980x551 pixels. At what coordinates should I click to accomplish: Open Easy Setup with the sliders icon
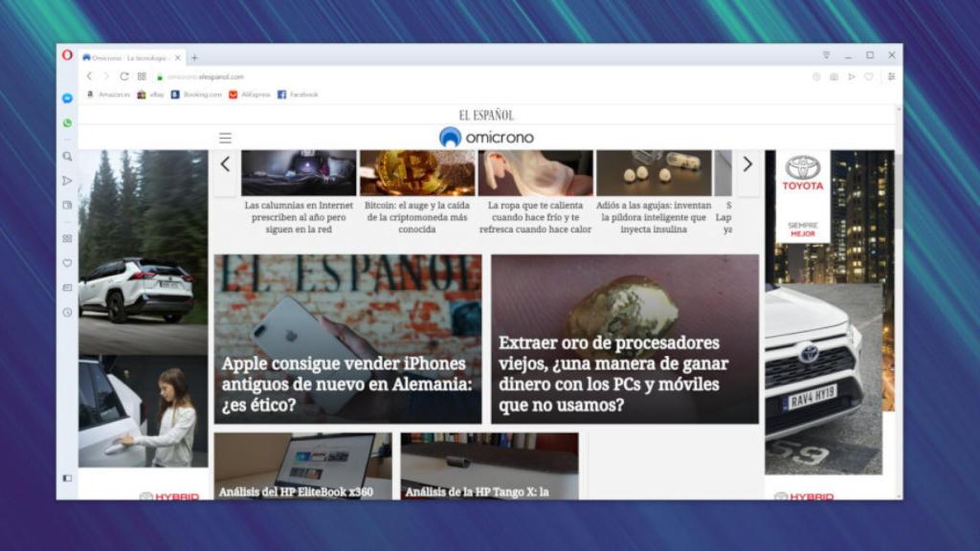click(890, 77)
